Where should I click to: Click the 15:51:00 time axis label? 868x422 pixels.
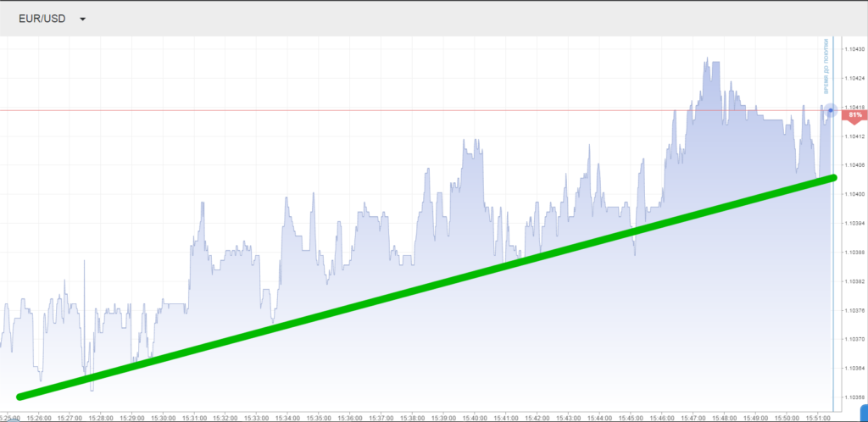click(x=817, y=417)
